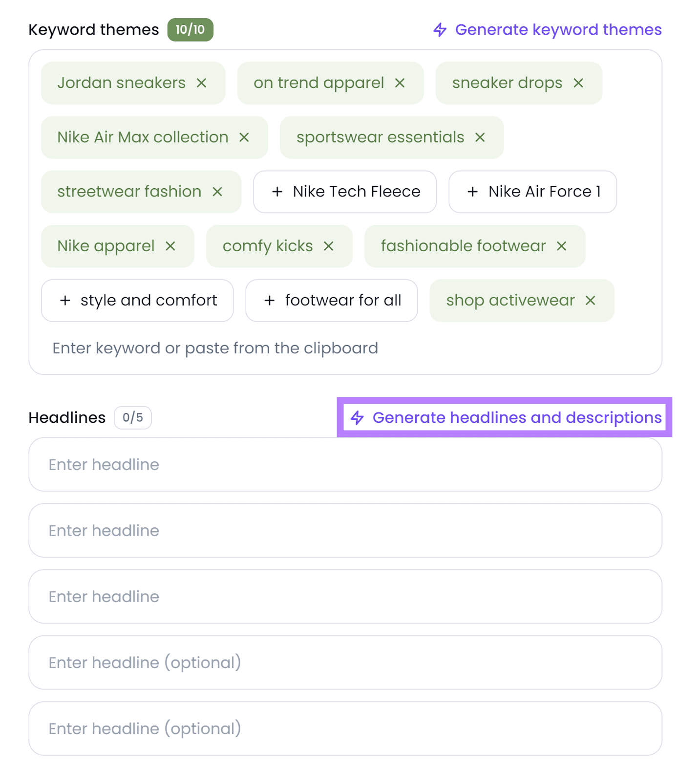Remove the "fashionable footwear" keyword theme
Viewport: 700px width, 782px height.
click(x=562, y=246)
